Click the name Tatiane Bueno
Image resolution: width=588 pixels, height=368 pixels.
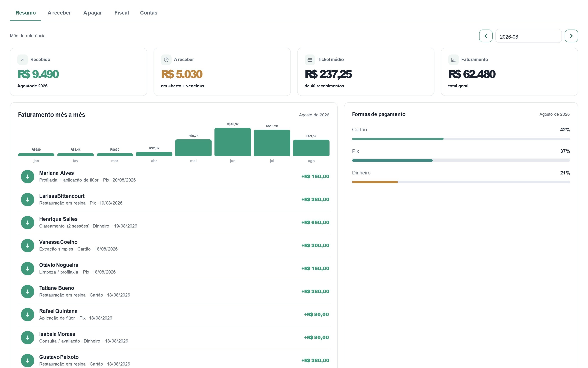57,288
